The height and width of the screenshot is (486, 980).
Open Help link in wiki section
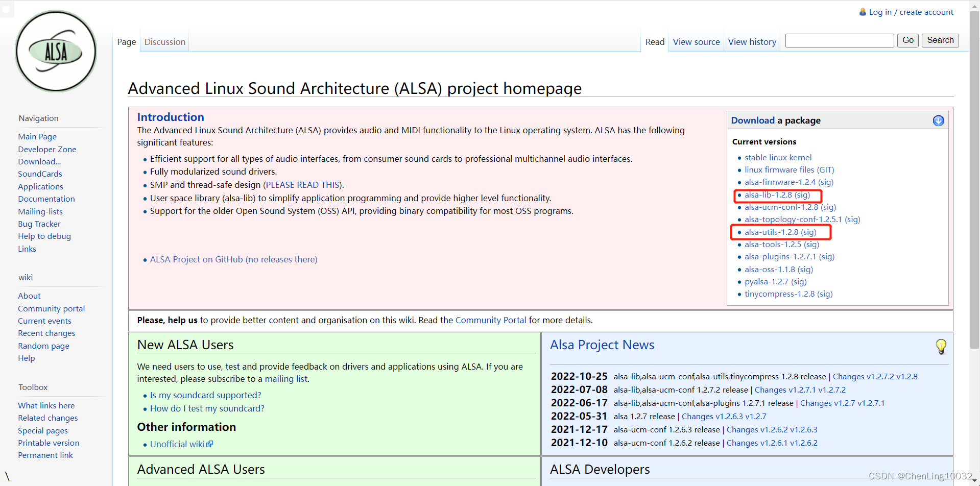click(27, 358)
